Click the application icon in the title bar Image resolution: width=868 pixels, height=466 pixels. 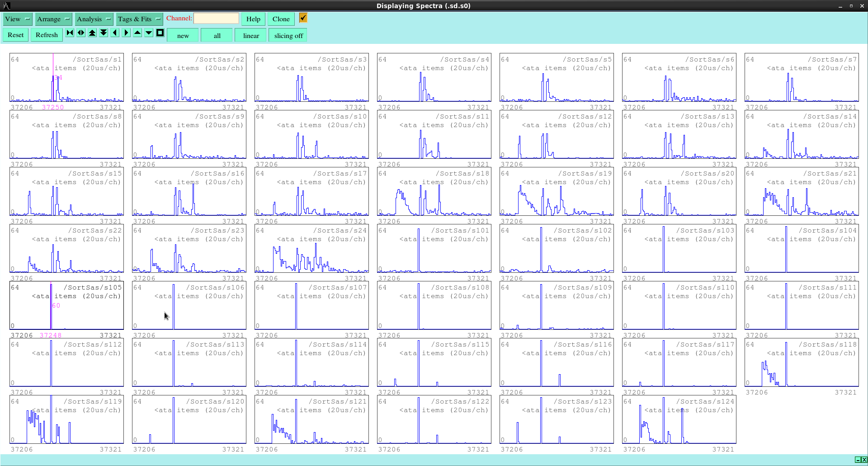click(6, 6)
